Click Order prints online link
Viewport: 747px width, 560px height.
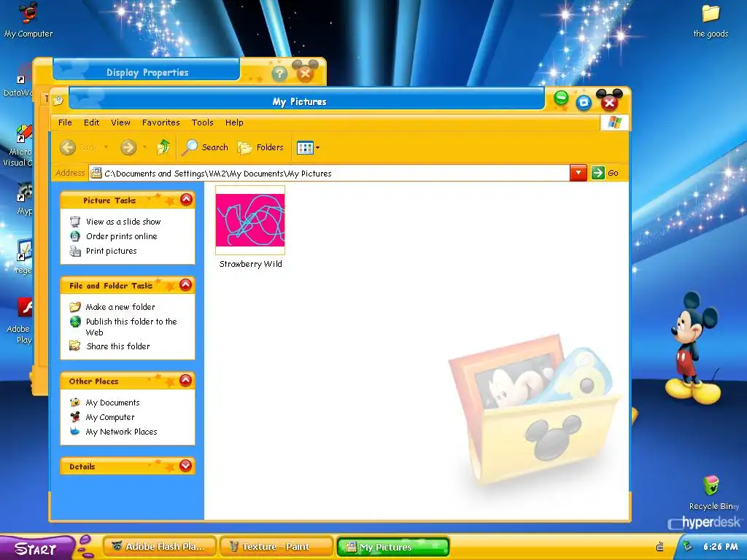tap(122, 236)
